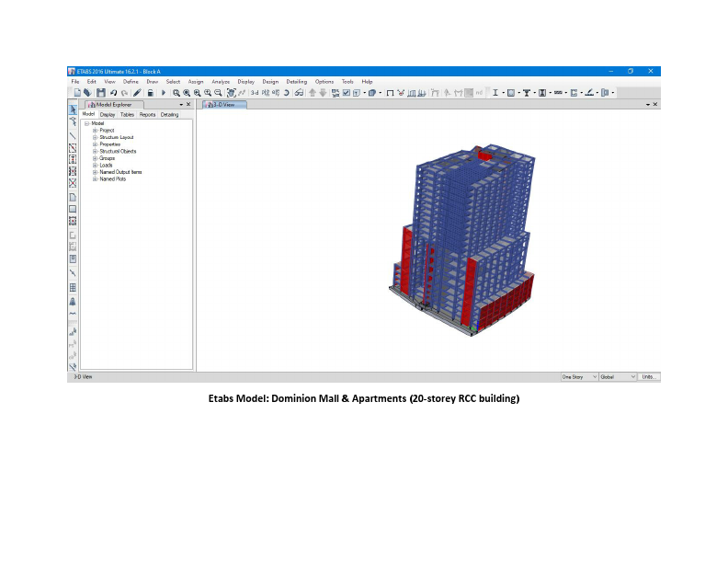
Task: Click the Lock model padlock icon
Action: coord(151,93)
